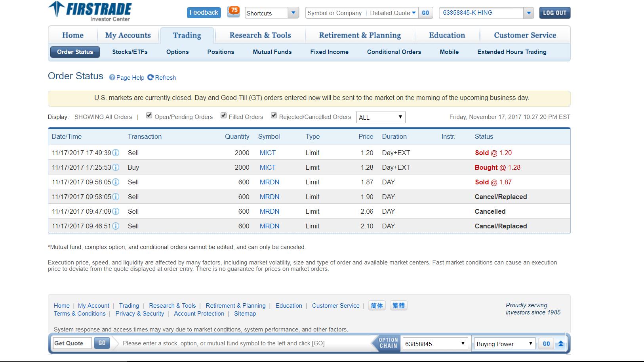Click the Refresh link text

tap(166, 78)
